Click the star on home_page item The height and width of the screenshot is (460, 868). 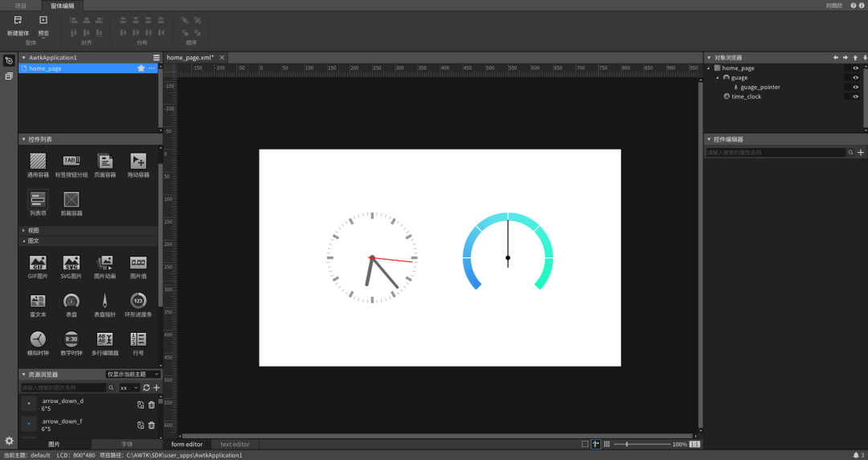[x=141, y=68]
